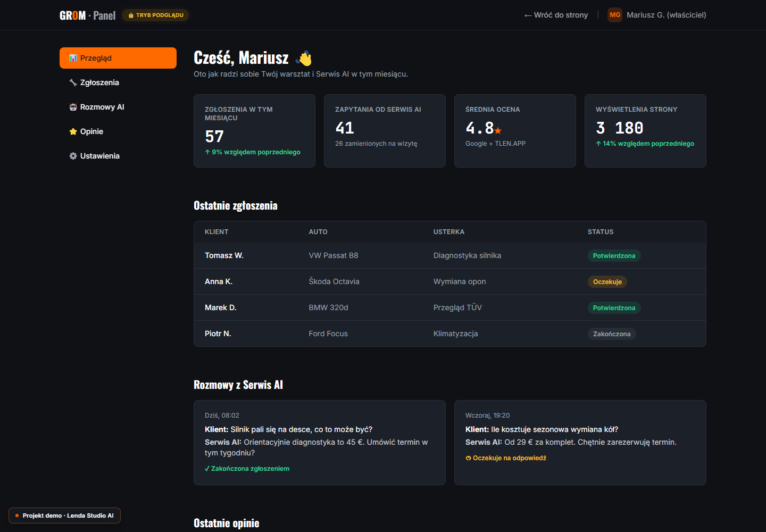Image resolution: width=766 pixels, height=532 pixels.
Task: Click the GROM Panel logo
Action: 87,15
